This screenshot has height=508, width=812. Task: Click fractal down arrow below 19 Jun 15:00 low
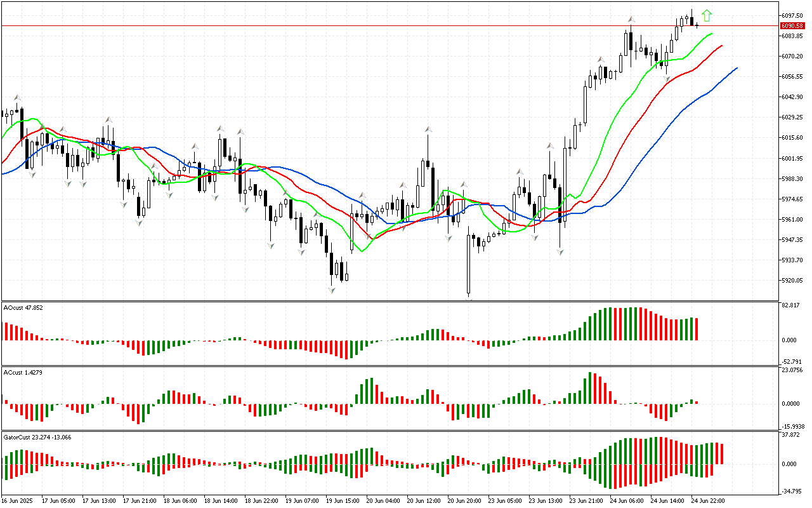tap(331, 290)
